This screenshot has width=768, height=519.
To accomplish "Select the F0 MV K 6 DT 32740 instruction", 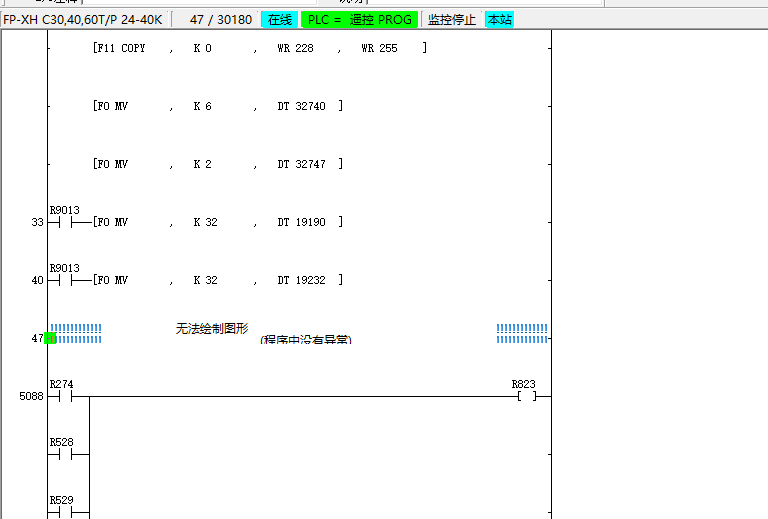I will pos(217,106).
